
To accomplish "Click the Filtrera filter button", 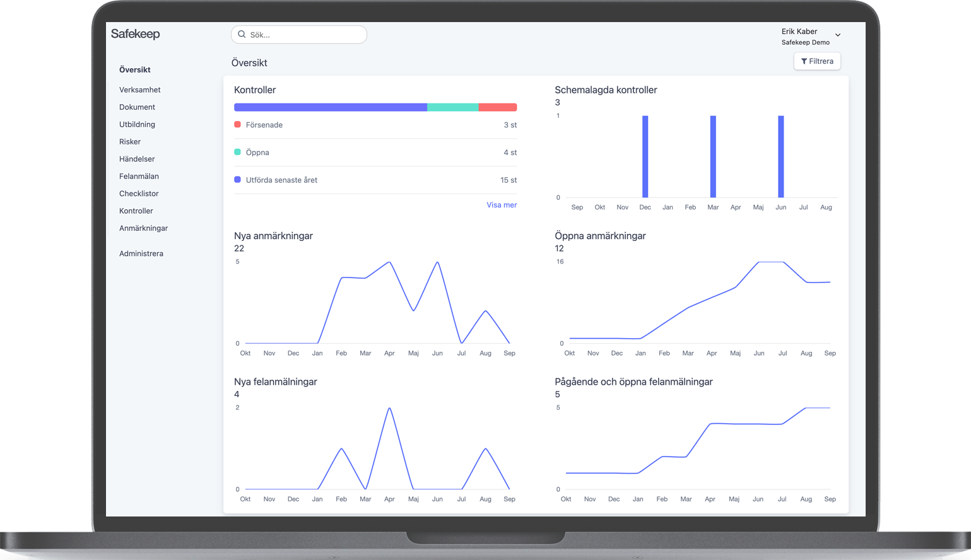I will 817,61.
